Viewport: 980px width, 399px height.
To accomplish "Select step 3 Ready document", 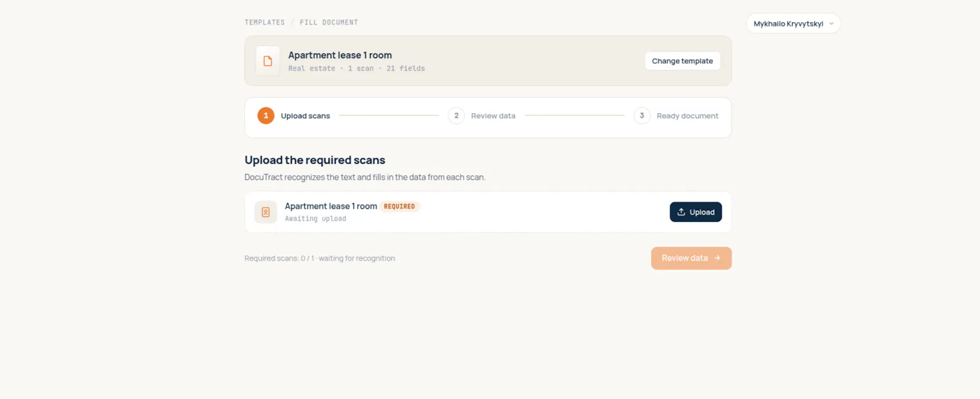I will coord(676,116).
